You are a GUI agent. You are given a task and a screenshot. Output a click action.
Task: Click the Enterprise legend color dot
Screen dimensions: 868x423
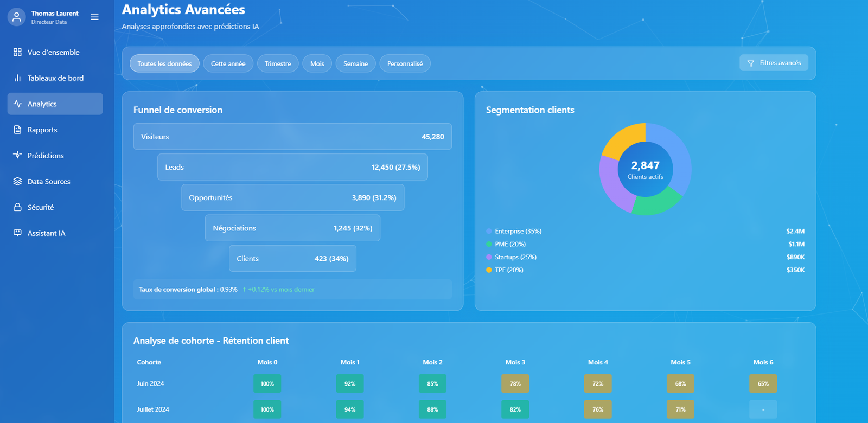click(x=489, y=231)
